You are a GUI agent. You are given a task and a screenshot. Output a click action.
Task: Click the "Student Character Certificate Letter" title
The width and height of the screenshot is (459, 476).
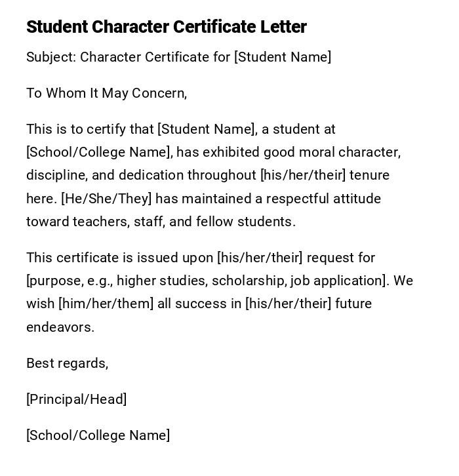166,27
